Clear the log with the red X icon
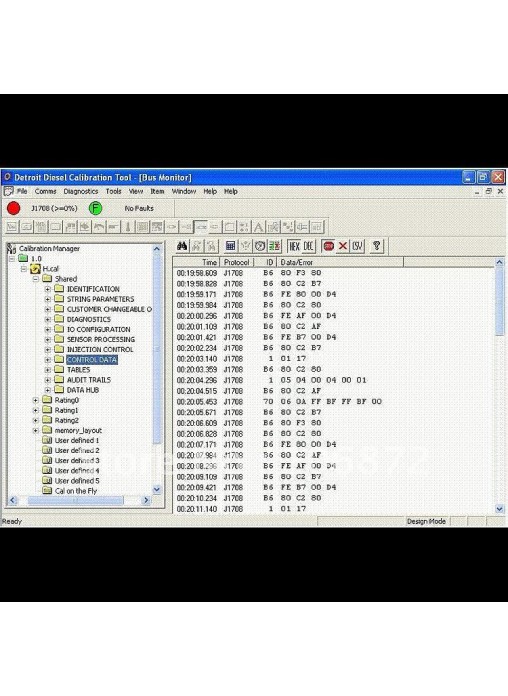 click(343, 246)
